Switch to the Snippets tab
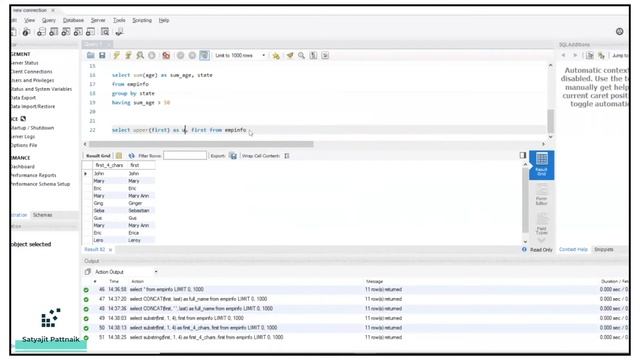640x360 pixels. tap(604, 249)
